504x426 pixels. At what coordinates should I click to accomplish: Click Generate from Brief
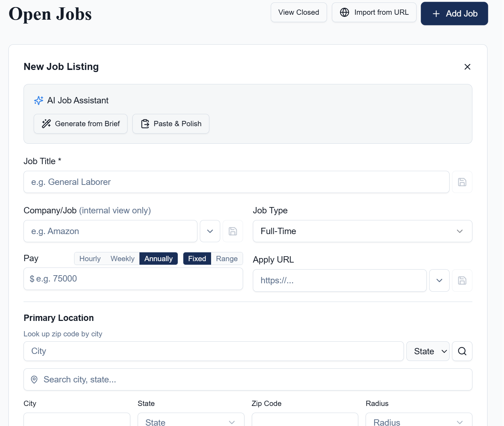pos(80,124)
